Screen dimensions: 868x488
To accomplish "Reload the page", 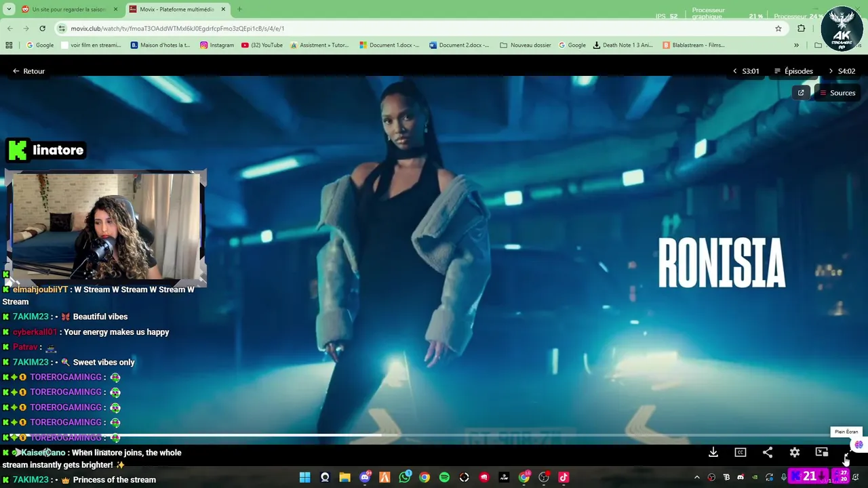I will 42,28.
